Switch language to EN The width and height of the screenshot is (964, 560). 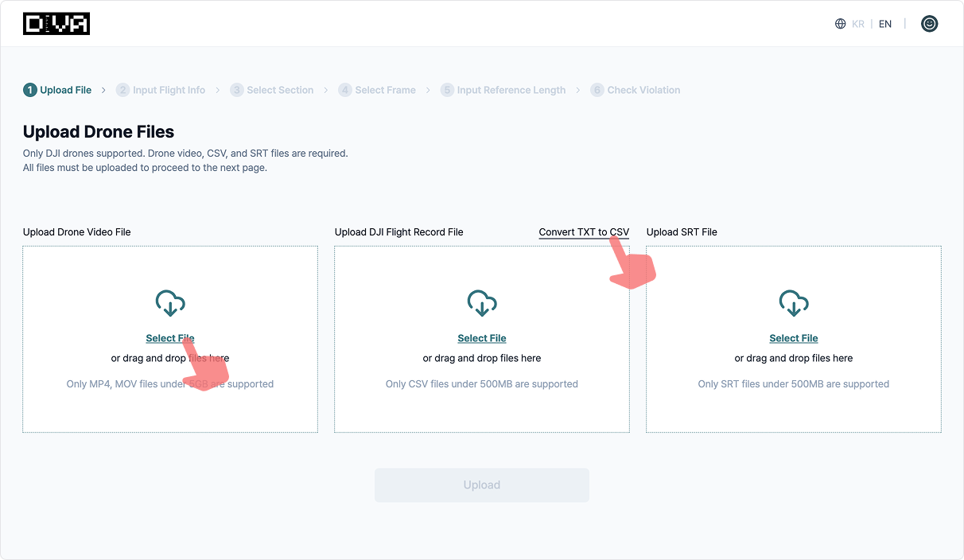point(885,24)
